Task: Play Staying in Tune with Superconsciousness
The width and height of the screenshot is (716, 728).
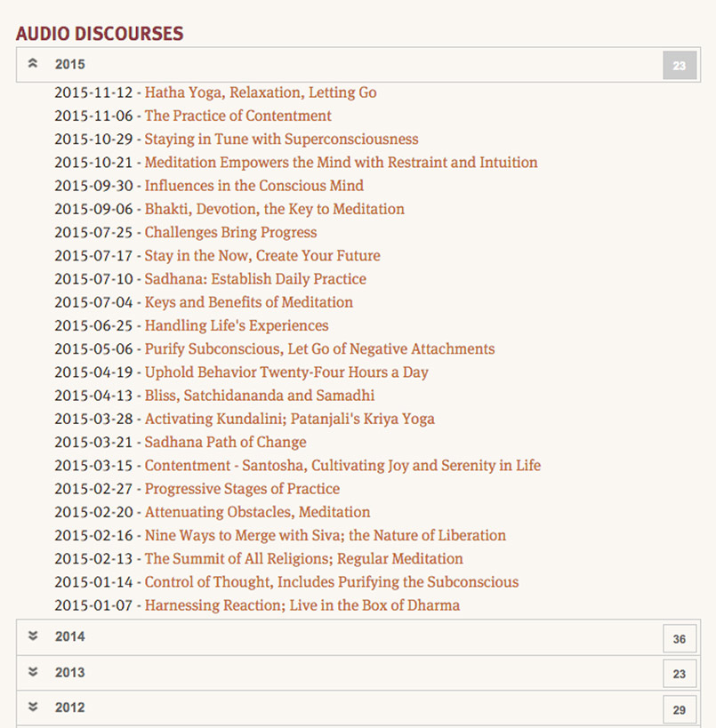Action: coord(281,140)
